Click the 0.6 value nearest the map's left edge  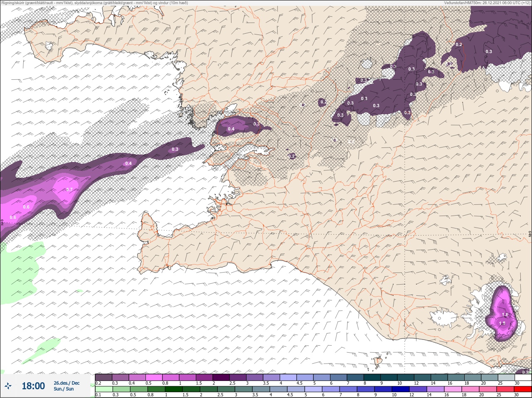point(13,217)
